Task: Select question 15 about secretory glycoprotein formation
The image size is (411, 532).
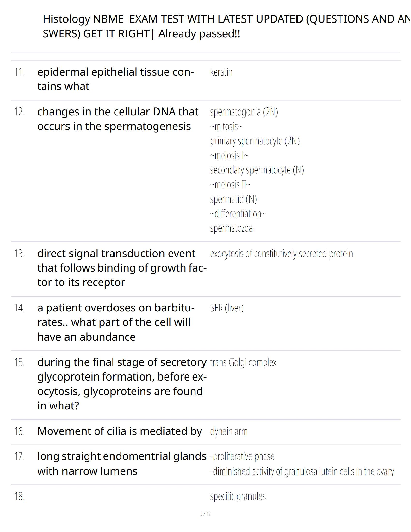Action: tap(122, 384)
